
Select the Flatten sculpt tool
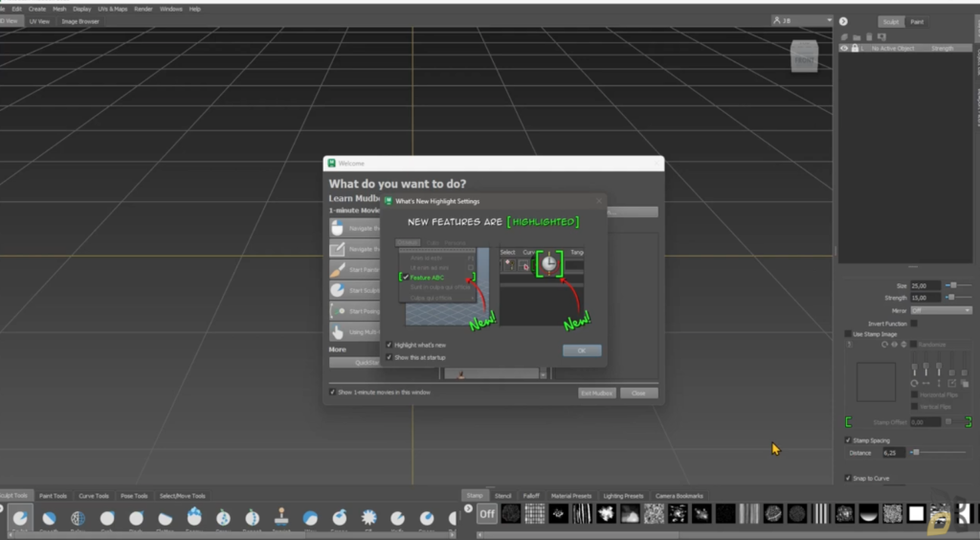165,517
